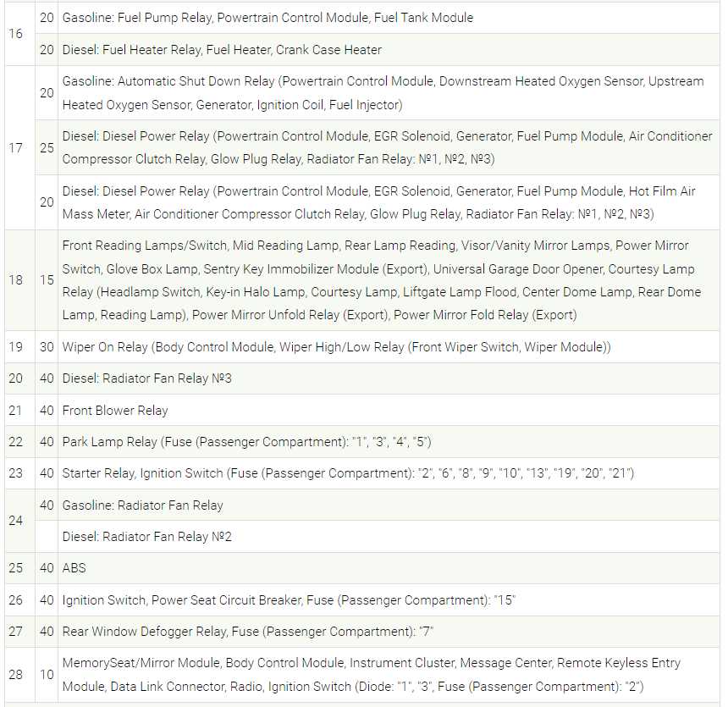Screen dimensions: 728x707
Task: Click the 25 amp rating under fuse 17
Action: pos(47,147)
